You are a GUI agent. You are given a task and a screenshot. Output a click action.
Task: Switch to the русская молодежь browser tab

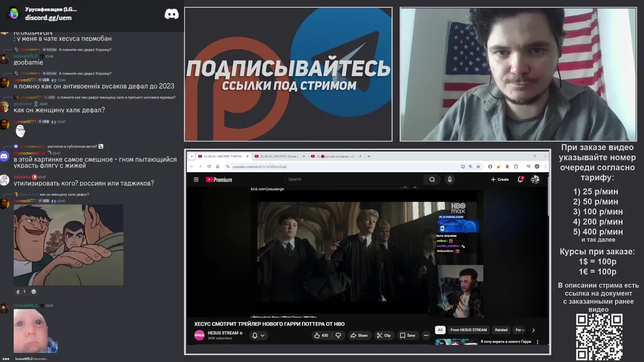click(x=336, y=156)
